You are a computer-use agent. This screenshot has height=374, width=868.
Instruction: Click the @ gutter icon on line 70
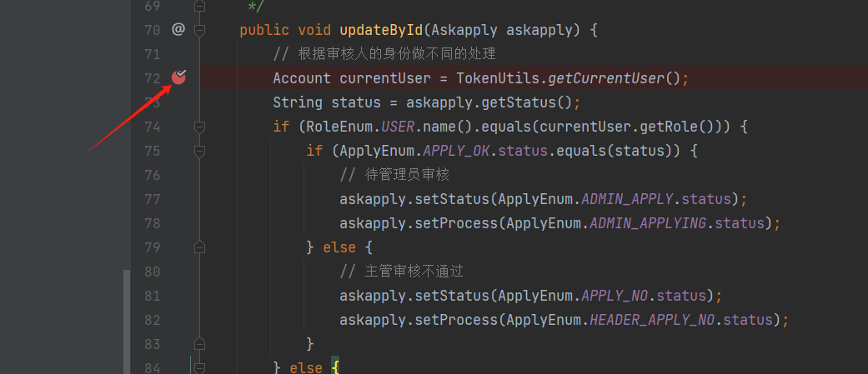(178, 30)
